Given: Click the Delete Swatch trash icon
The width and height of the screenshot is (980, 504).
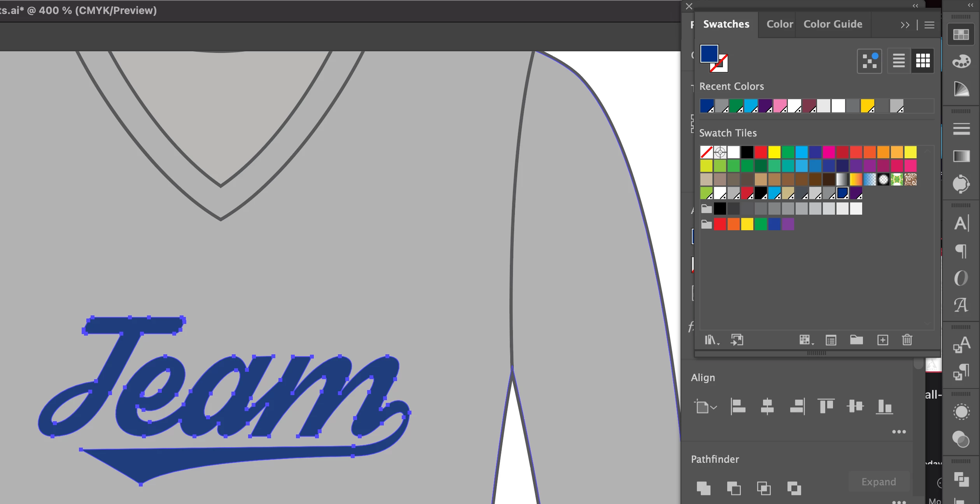Looking at the screenshot, I should (x=907, y=340).
